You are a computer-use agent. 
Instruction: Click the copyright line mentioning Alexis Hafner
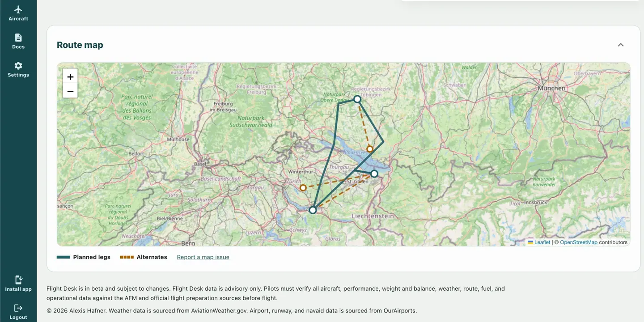pos(232,311)
